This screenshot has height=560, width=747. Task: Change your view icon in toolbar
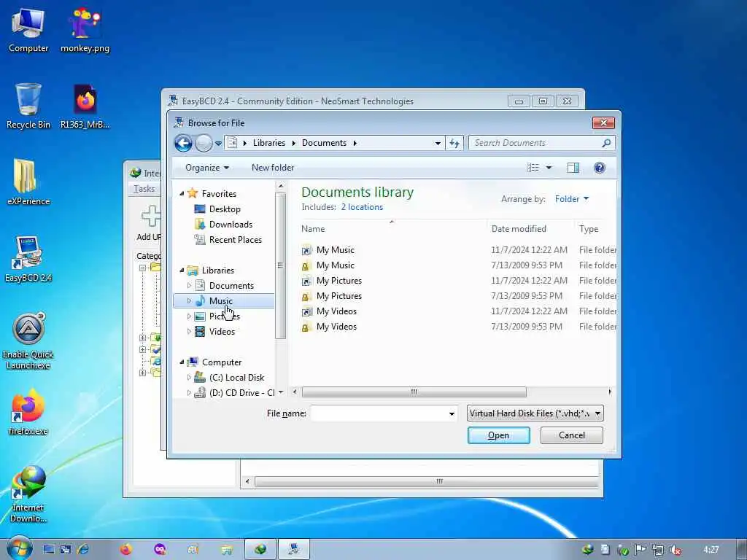point(533,168)
